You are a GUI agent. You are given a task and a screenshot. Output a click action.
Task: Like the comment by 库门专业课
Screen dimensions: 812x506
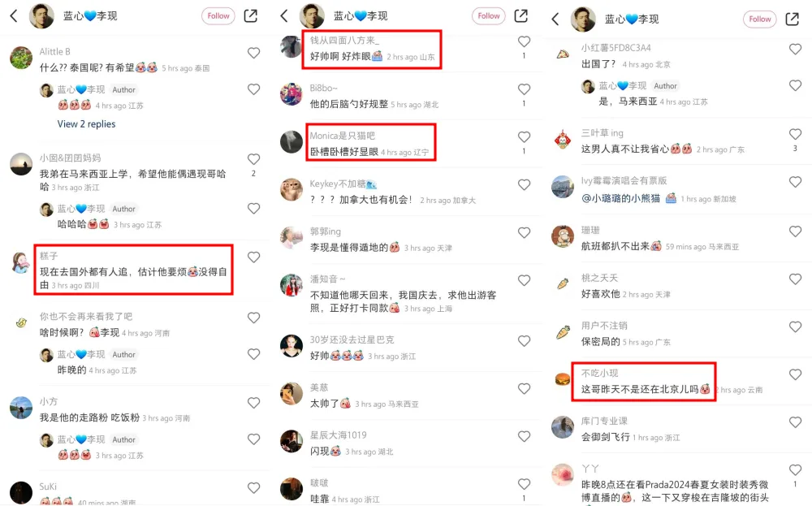[x=796, y=422]
